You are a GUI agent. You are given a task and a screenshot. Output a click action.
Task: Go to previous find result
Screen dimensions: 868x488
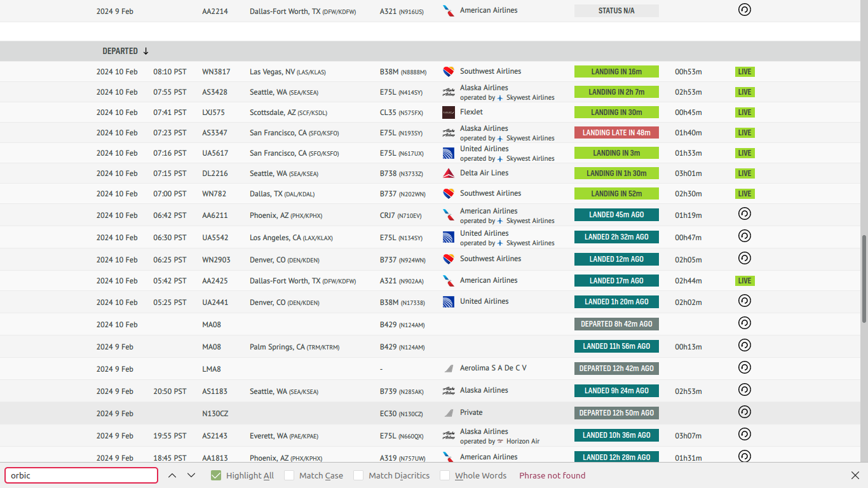pos(172,475)
